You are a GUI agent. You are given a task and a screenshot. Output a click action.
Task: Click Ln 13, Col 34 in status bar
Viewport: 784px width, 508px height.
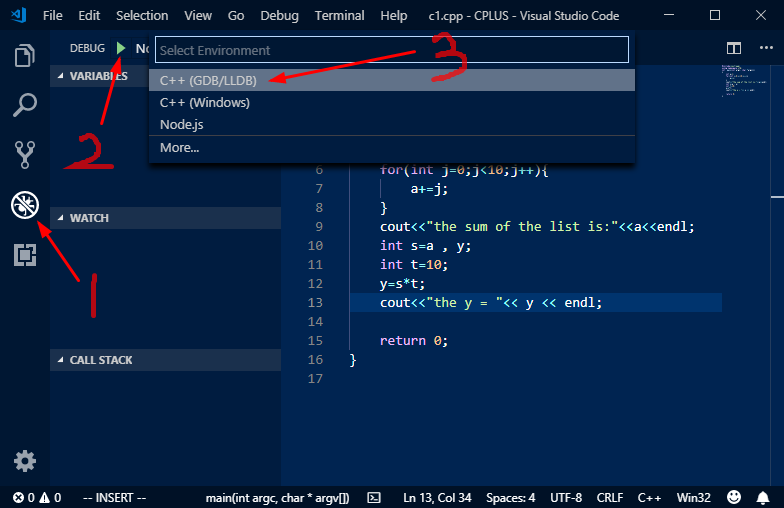tap(438, 498)
